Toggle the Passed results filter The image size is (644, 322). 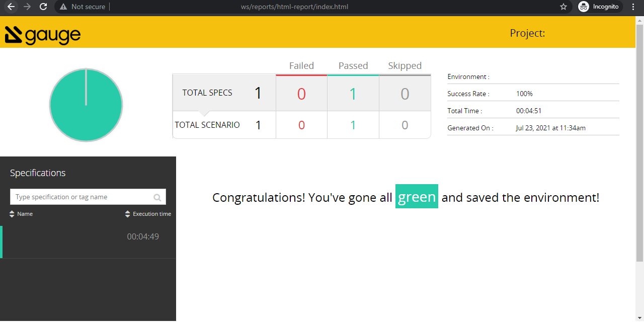click(x=353, y=65)
